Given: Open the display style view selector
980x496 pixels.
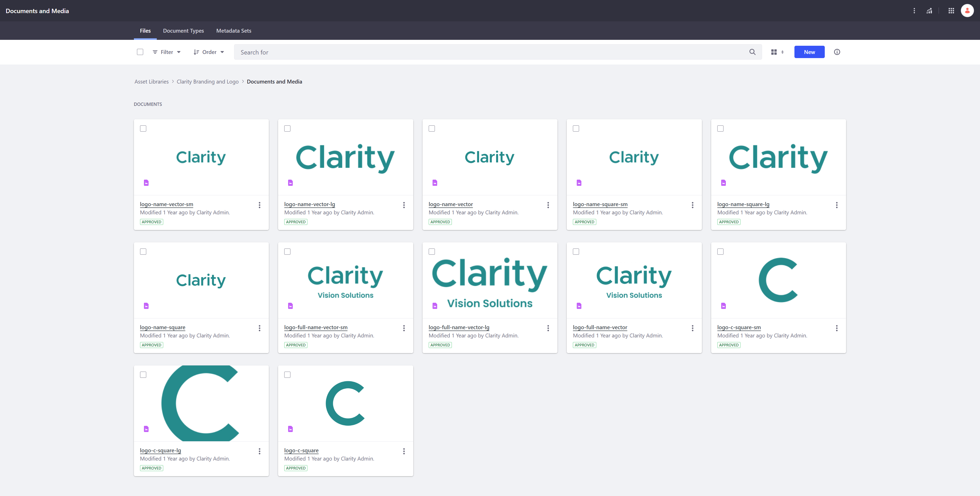Looking at the screenshot, I should [777, 52].
